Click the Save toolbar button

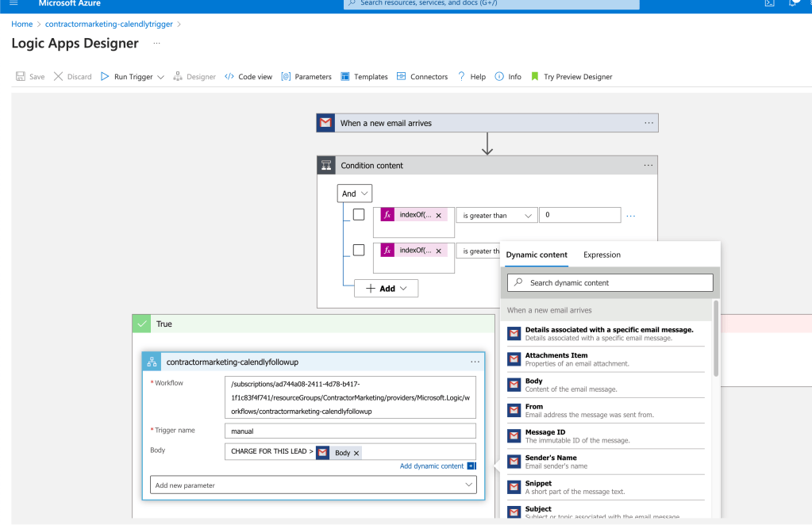coord(30,77)
